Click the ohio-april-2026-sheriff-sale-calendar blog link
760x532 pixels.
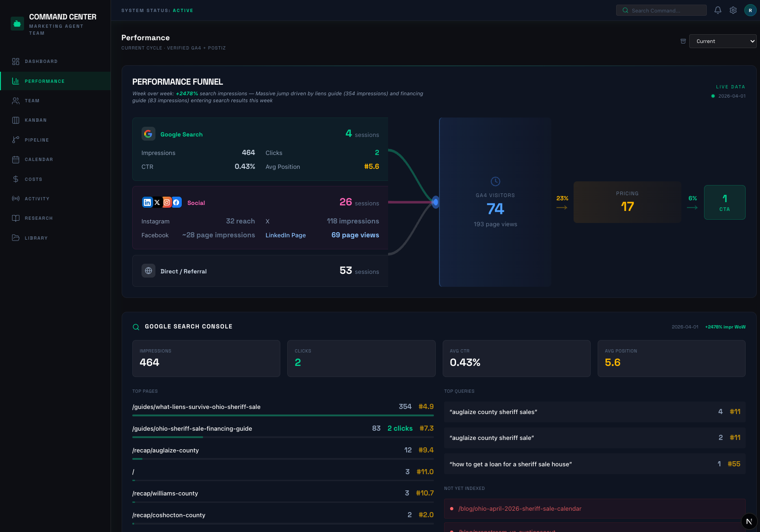(x=519, y=509)
